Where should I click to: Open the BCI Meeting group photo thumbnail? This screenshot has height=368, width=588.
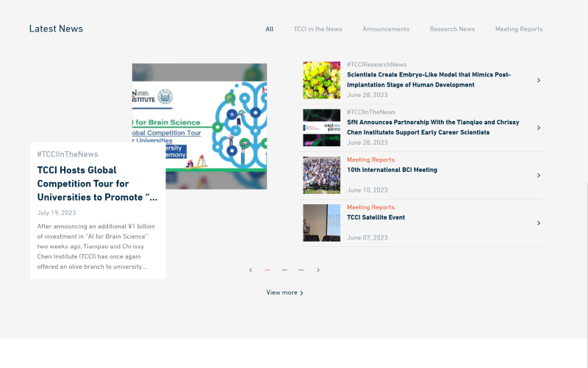tap(322, 176)
